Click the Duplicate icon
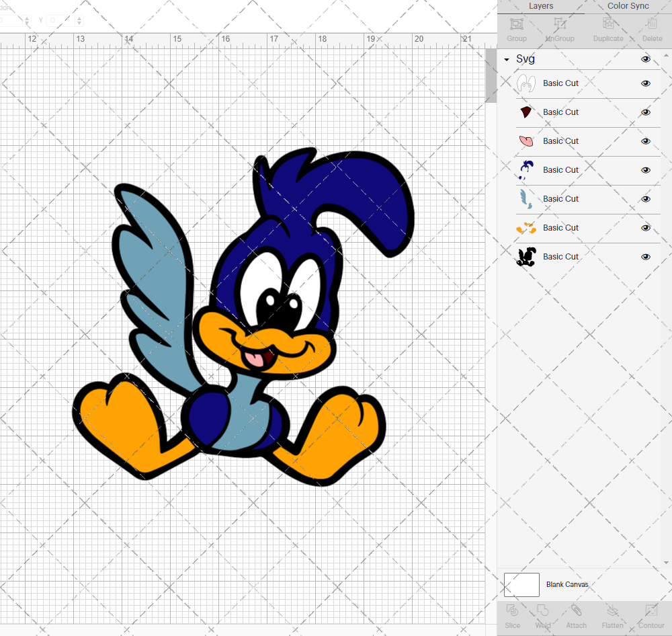Screen dimensions: 672x636 pyautogui.click(x=608, y=28)
